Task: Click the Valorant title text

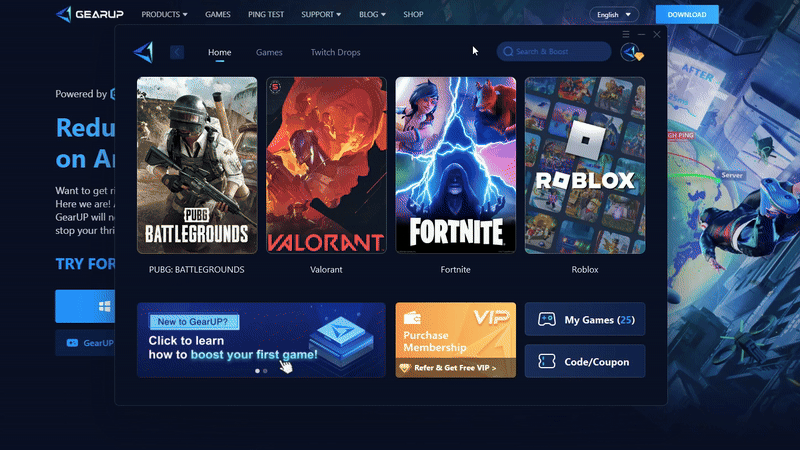Action: click(x=326, y=269)
